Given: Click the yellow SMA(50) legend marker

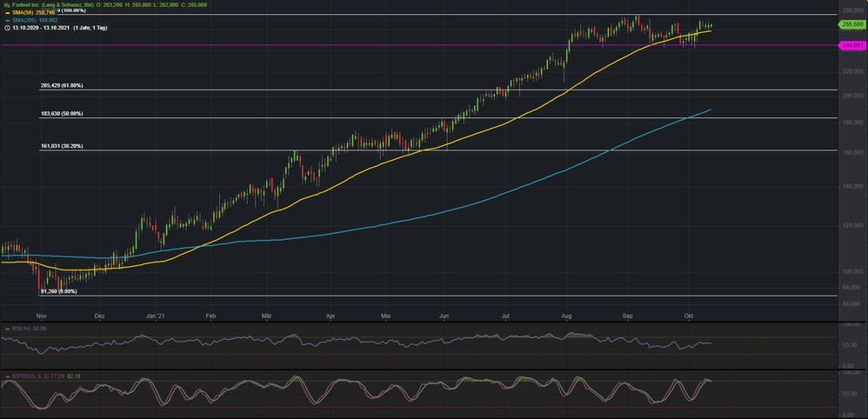Looking at the screenshot, I should click(6, 12).
